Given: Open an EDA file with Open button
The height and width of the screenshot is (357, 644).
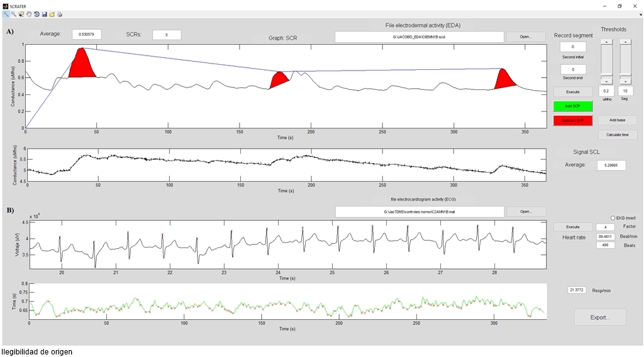Looking at the screenshot, I should click(526, 37).
